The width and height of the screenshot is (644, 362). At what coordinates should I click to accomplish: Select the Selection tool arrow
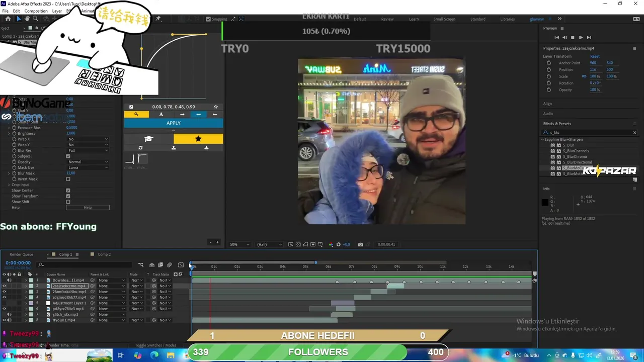(x=18, y=19)
